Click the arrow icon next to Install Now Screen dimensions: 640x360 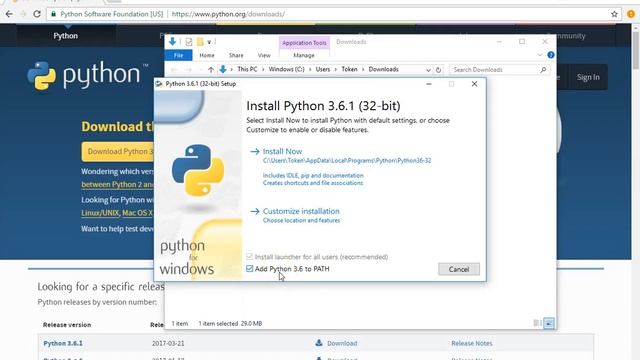(255, 151)
